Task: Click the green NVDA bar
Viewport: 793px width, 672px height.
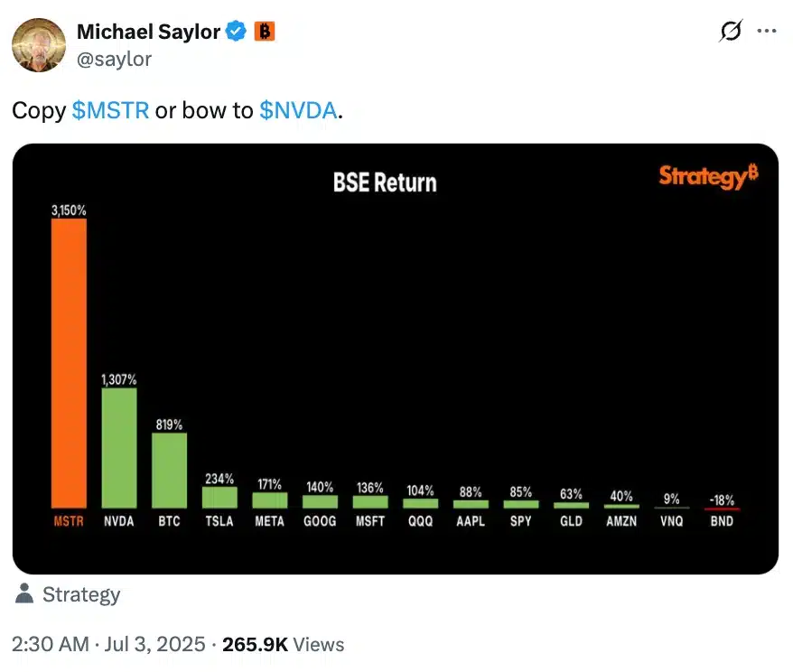Action: [x=119, y=448]
